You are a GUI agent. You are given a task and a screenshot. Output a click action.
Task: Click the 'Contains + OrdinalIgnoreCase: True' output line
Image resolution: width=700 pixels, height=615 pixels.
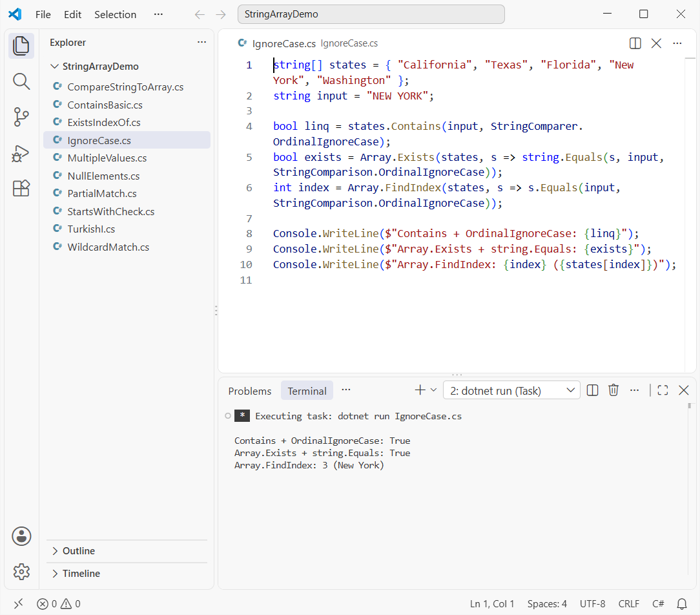coord(322,441)
